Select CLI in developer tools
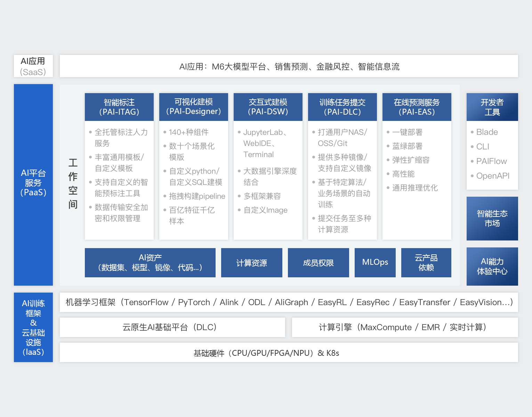 [480, 147]
